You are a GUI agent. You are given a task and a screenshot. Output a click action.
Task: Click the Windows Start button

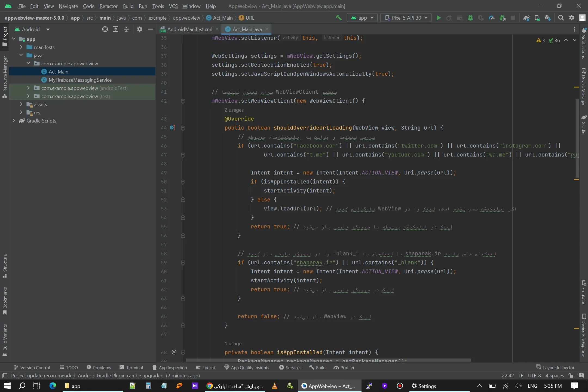pos(7,386)
